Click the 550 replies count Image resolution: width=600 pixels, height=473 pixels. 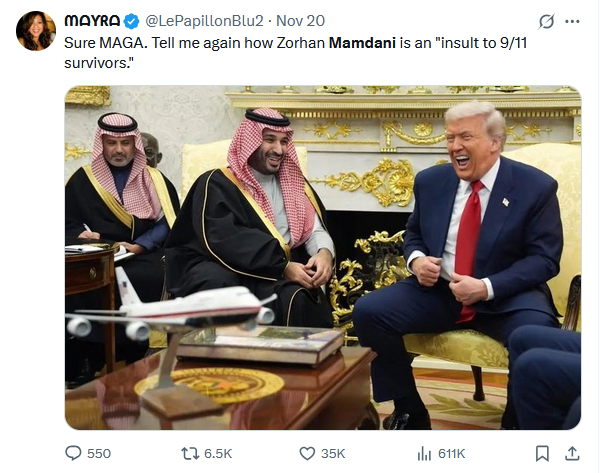click(99, 454)
